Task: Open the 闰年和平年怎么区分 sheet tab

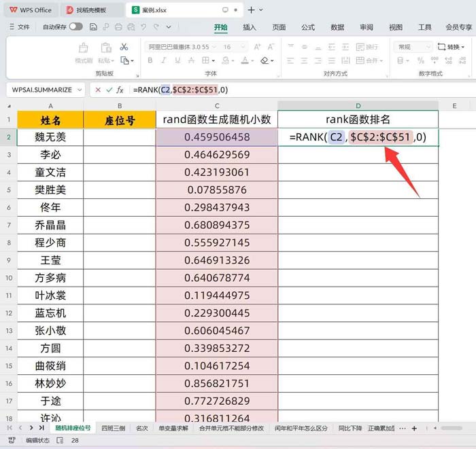Action: (301, 428)
